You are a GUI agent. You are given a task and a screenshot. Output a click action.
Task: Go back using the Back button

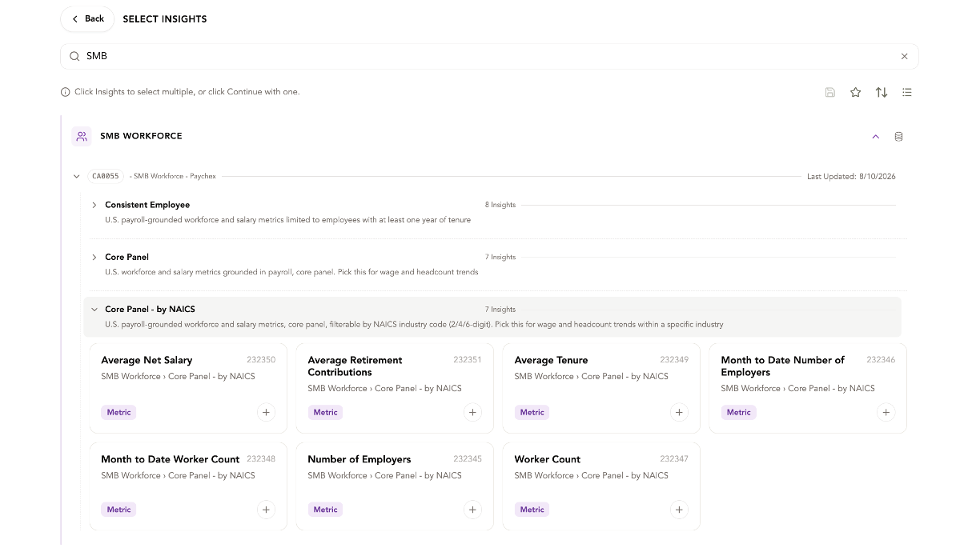click(87, 18)
